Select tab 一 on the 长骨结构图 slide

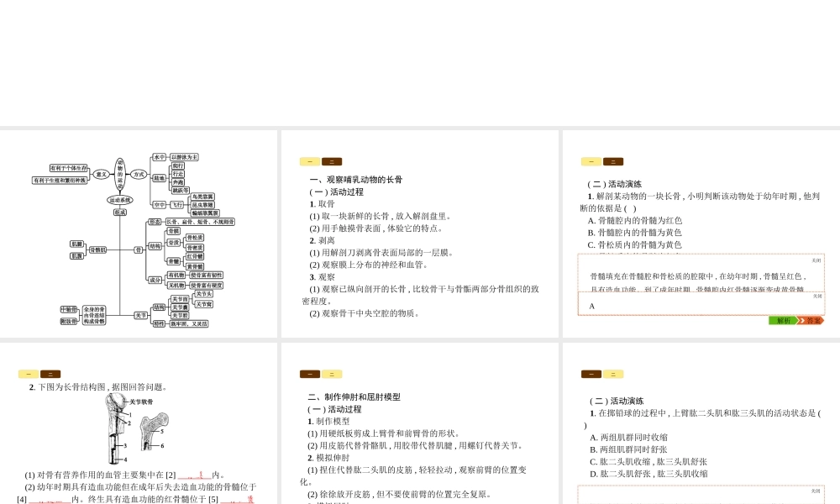29,375
